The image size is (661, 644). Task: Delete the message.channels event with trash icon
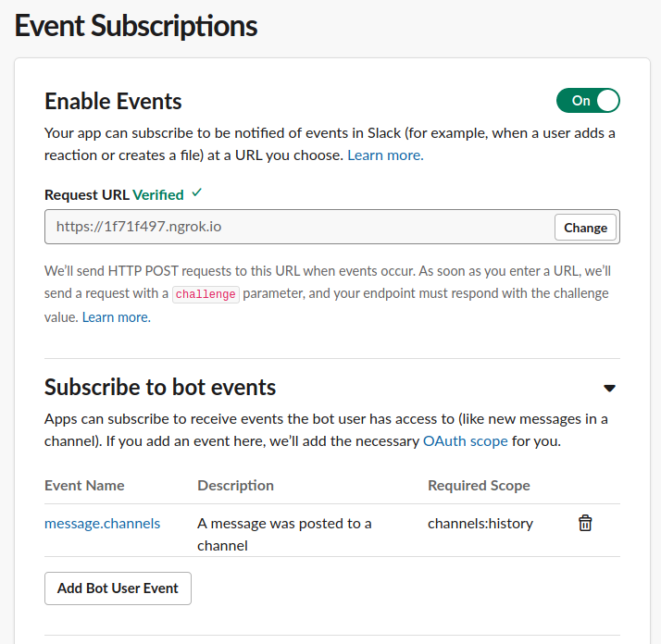click(585, 523)
